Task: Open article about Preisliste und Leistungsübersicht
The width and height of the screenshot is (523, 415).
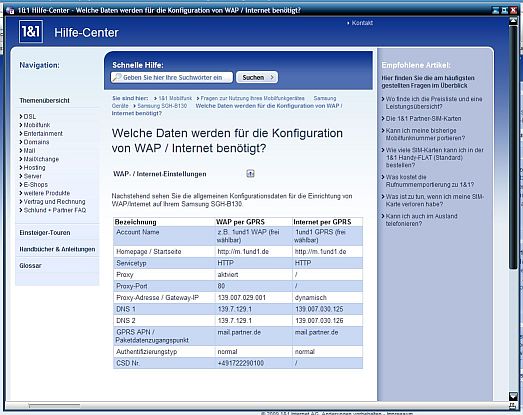Action: tap(434, 103)
